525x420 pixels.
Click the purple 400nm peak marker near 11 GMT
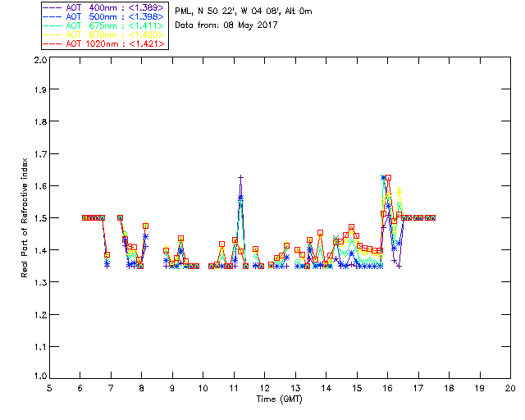coord(240,177)
